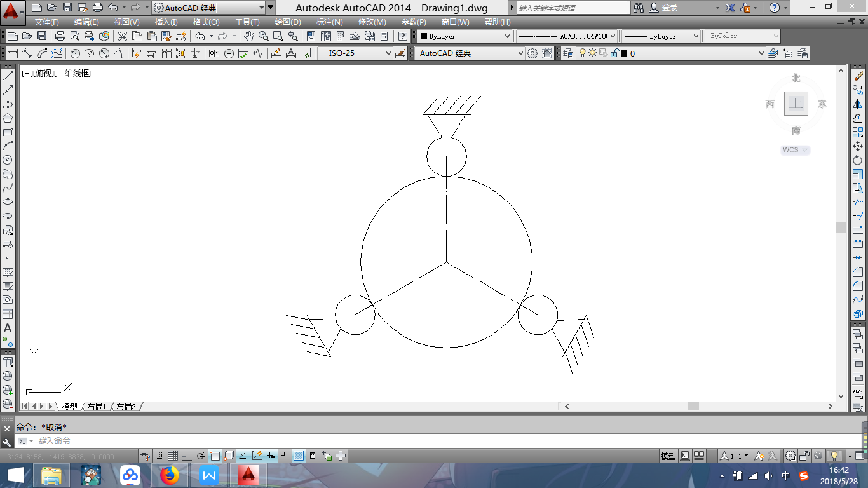Click the Linear dimension tool

(x=12, y=53)
